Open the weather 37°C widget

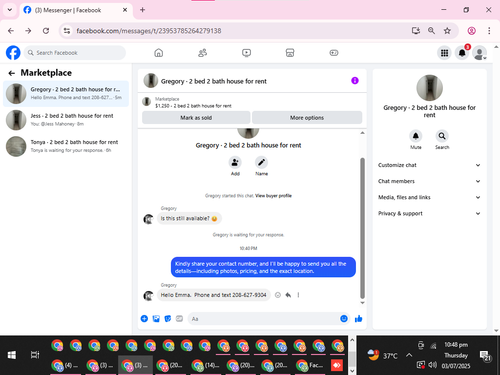click(x=383, y=355)
